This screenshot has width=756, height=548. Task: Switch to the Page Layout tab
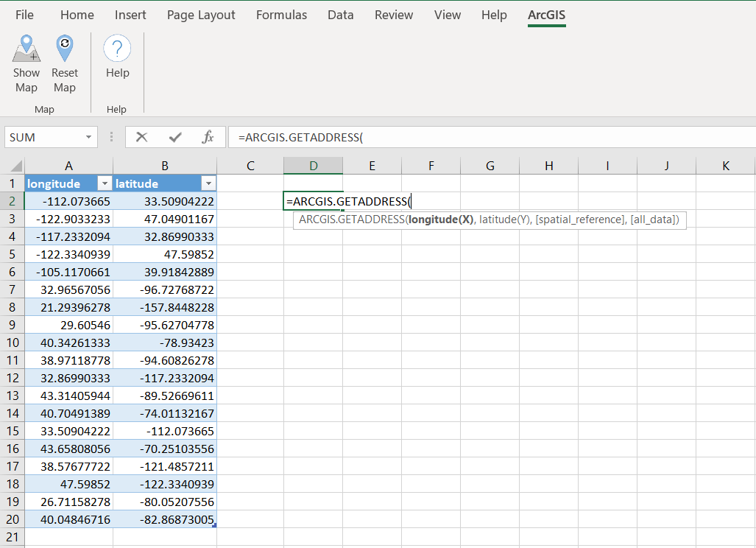click(201, 15)
